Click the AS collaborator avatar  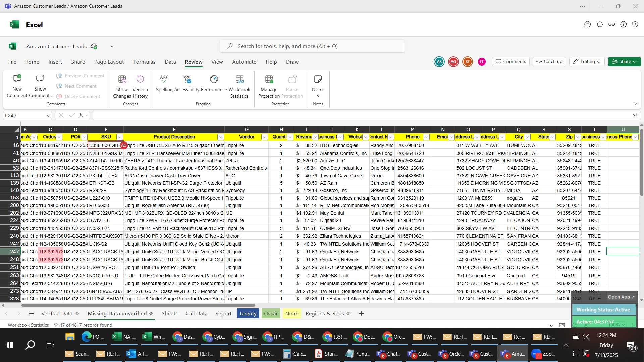(439, 62)
